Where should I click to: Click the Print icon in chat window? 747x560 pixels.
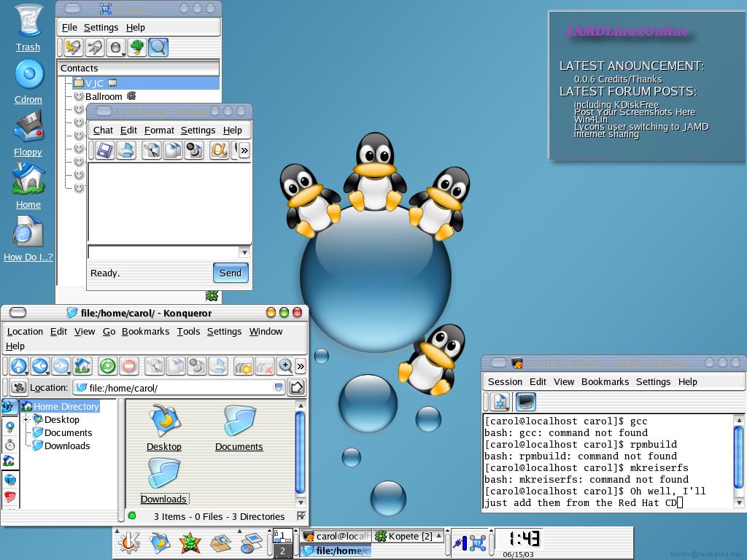click(126, 150)
